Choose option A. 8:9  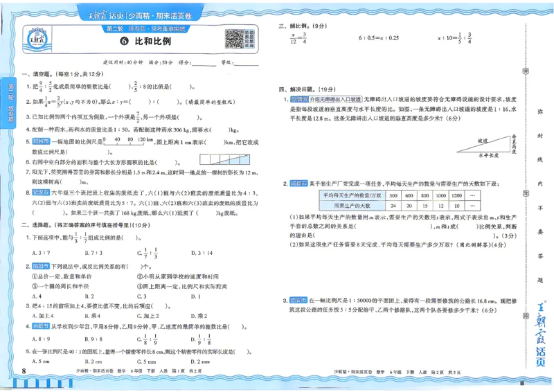[x=41, y=339]
